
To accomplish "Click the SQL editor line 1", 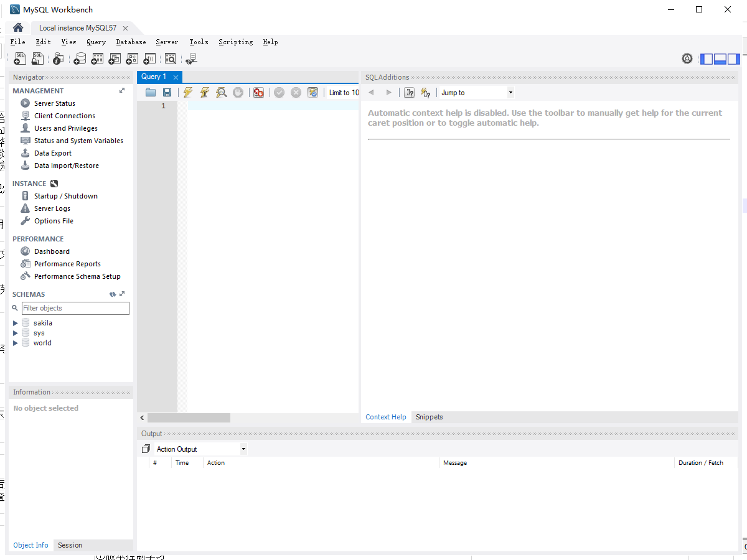I will pyautogui.click(x=273, y=106).
